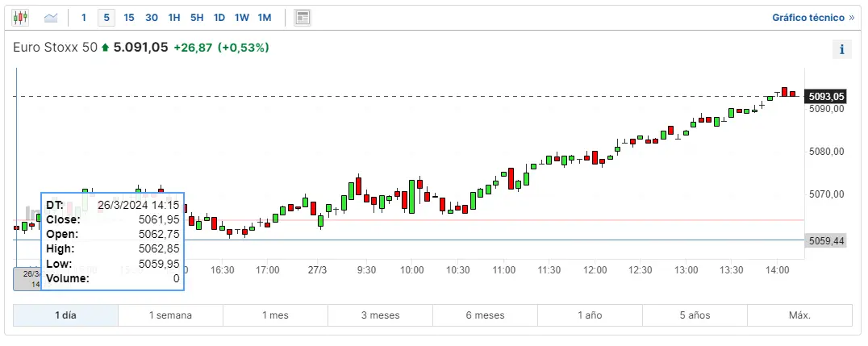This screenshot has height=346, width=868.
Task: Select the 1M interval
Action: [x=265, y=18]
